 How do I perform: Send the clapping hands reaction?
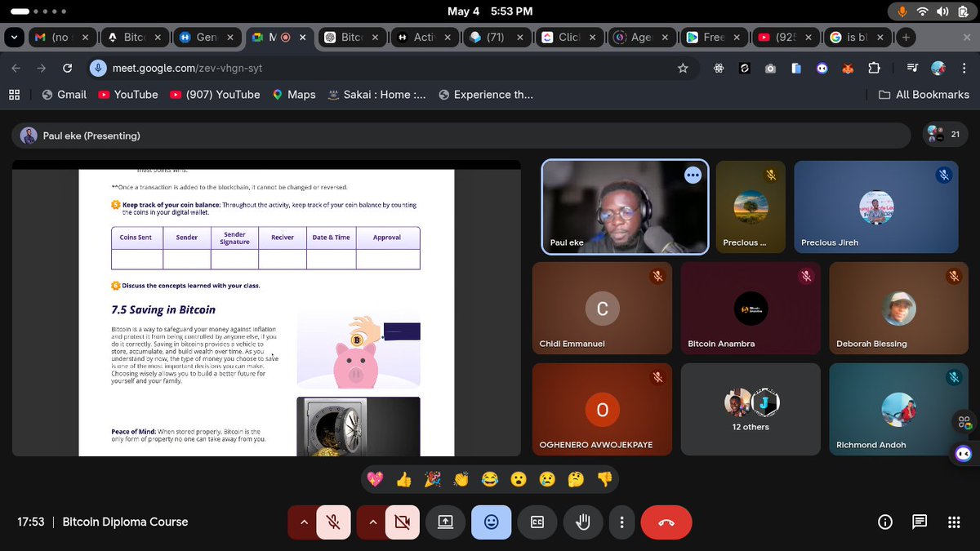461,479
